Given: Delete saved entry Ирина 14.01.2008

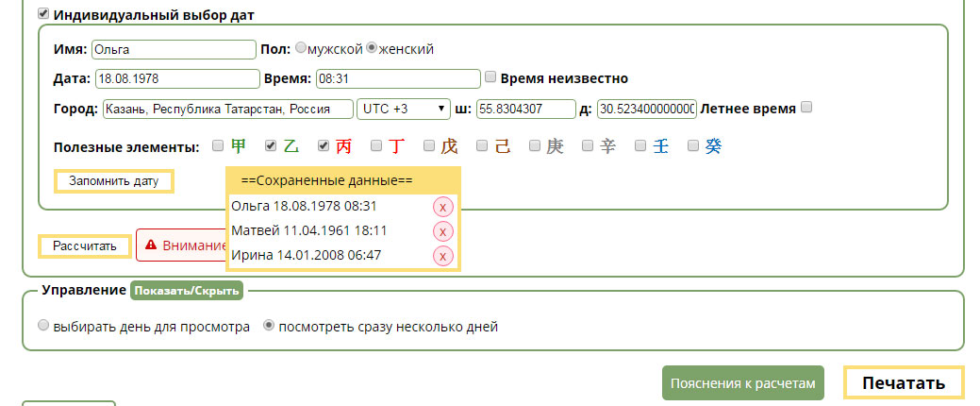Looking at the screenshot, I should point(442,256).
